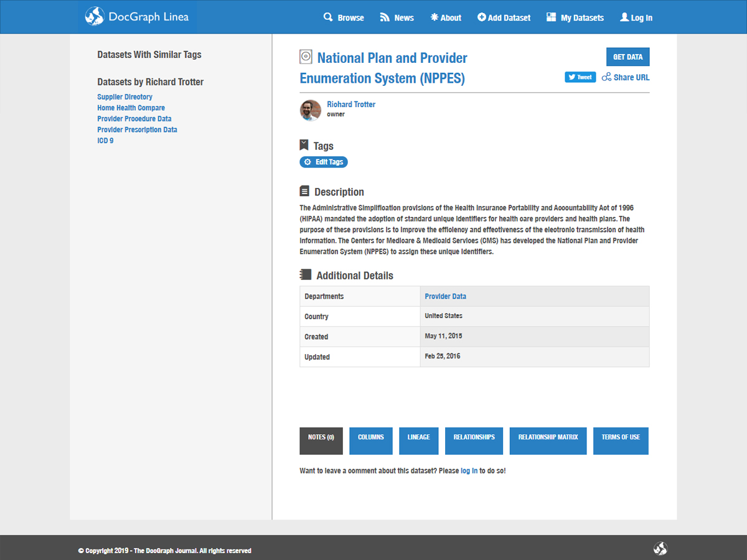The width and height of the screenshot is (747, 560).
Task: Open Home Health Compare dataset link
Action: [x=131, y=108]
